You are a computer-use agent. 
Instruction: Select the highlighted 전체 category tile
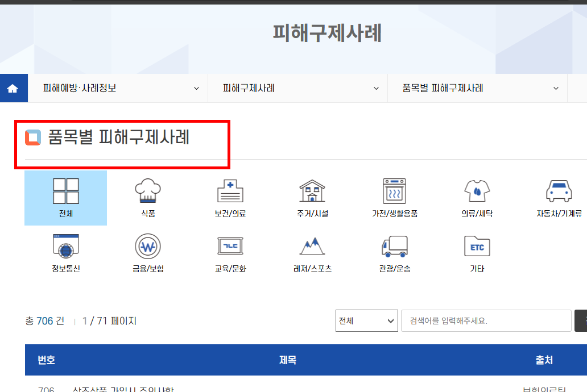pos(65,196)
